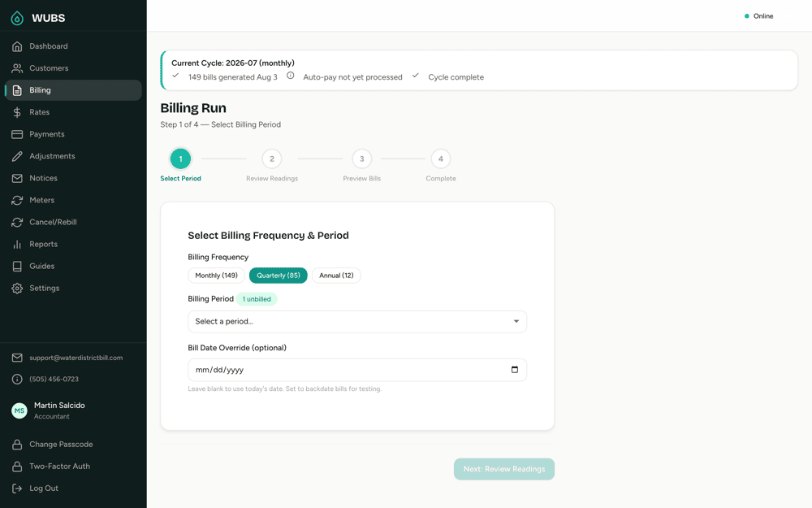
Task: Click the checkmark beside Cycle complete
Action: coord(415,76)
